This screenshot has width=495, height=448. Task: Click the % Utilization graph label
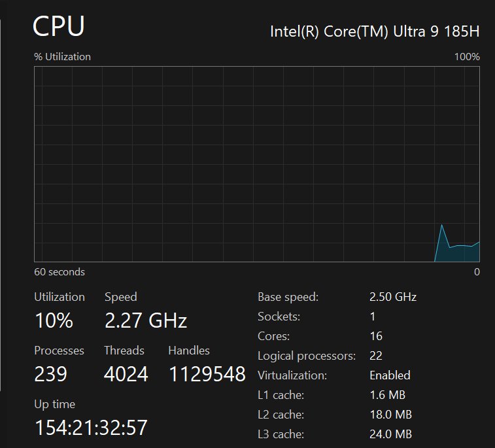click(63, 57)
